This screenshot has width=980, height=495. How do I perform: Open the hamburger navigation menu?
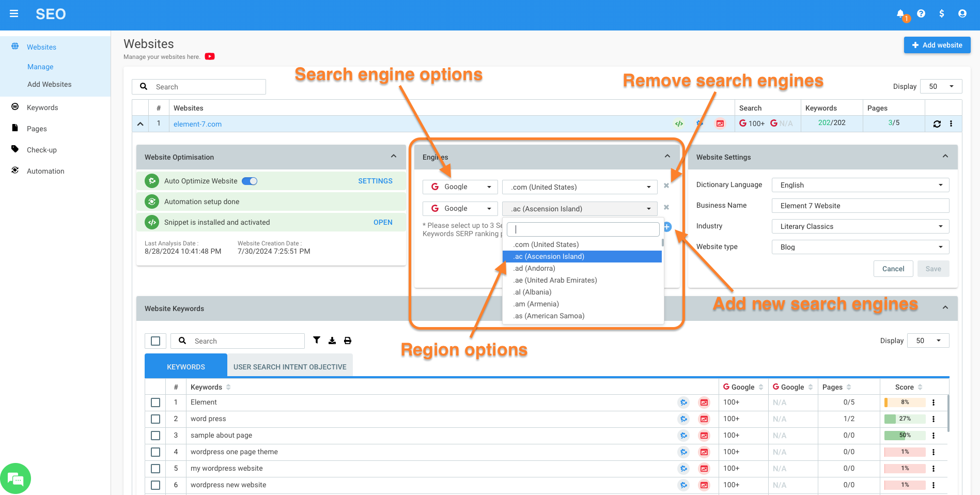(x=14, y=14)
